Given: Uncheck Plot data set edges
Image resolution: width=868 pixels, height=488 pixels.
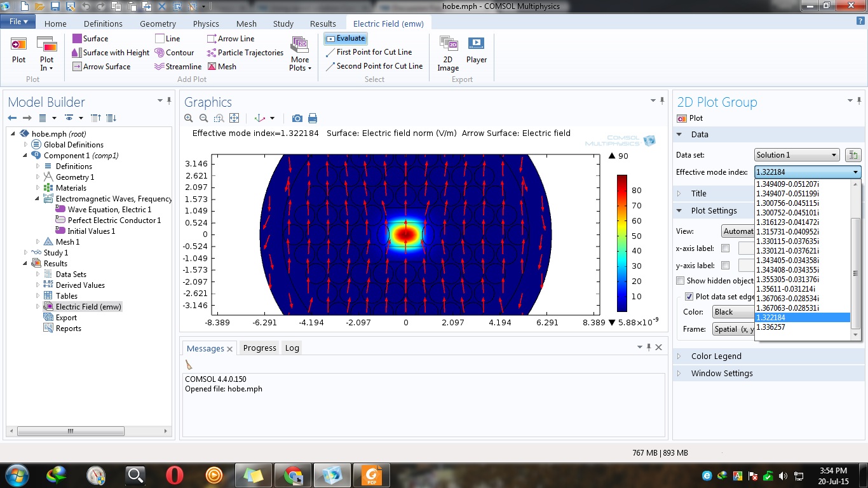Looking at the screenshot, I should [x=689, y=297].
